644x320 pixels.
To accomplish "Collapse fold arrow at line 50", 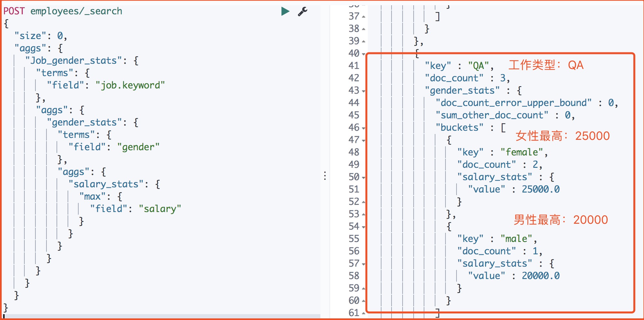I will [x=364, y=177].
